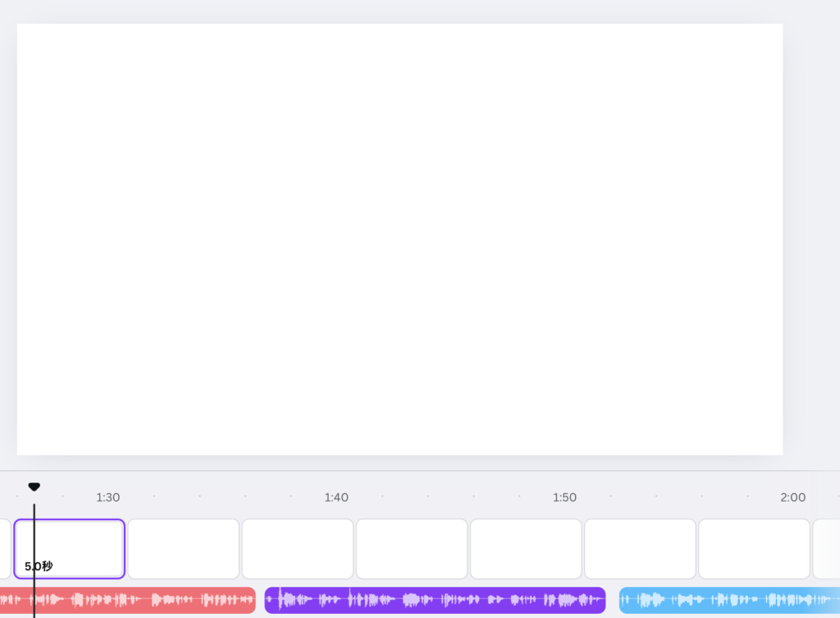Click the 5.0秒 duration label
The height and width of the screenshot is (618, 840).
tap(39, 566)
